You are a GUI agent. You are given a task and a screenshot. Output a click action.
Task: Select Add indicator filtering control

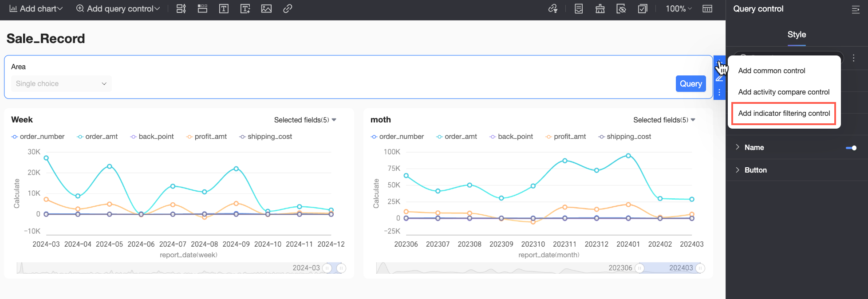[x=784, y=114]
